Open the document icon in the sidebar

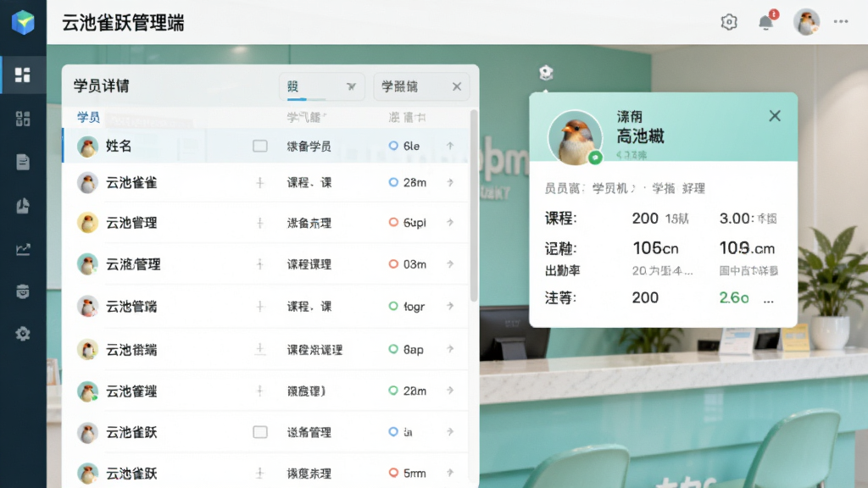[x=23, y=162]
